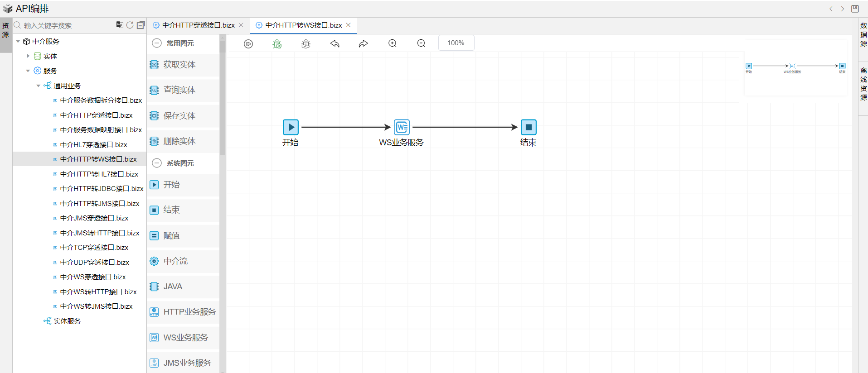The height and width of the screenshot is (373, 868).
Task: Pick the HTTP业务服务 palette element
Action: [x=189, y=312]
